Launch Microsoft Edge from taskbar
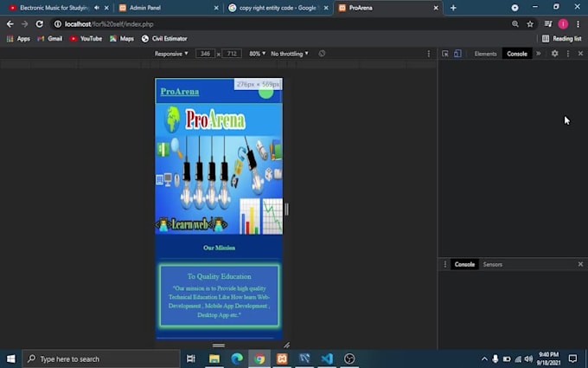The image size is (588, 368). click(x=237, y=359)
